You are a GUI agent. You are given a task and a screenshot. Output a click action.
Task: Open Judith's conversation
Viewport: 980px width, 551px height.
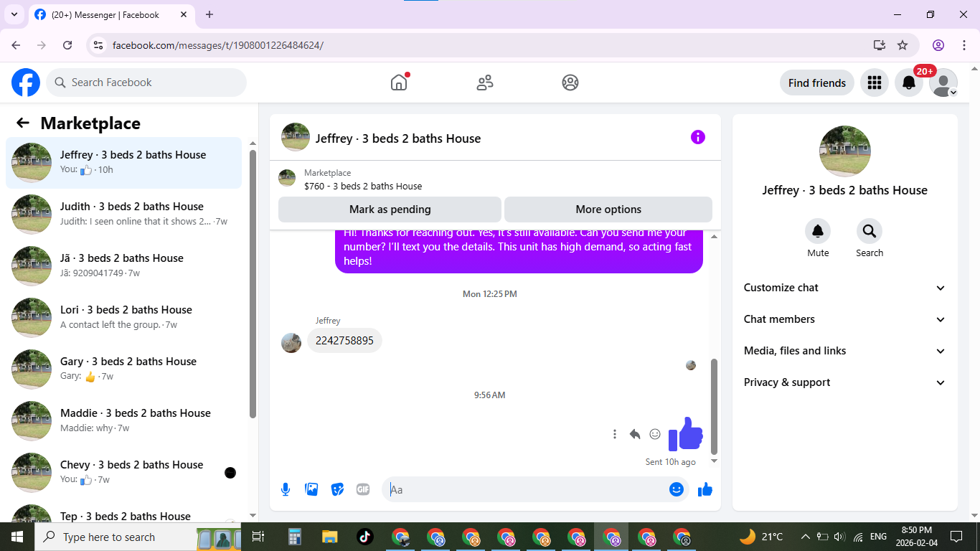[124, 215]
